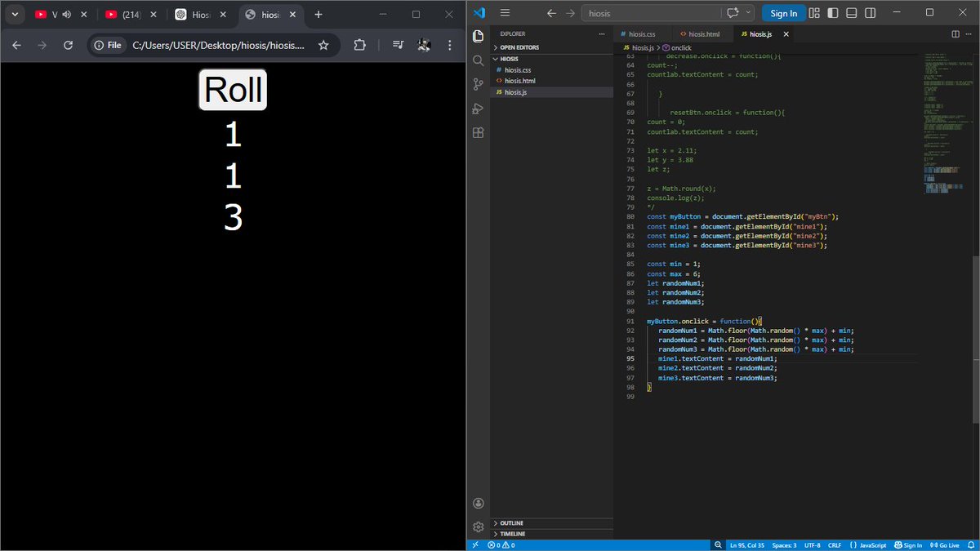The image size is (980, 551).
Task: Open hiosis.html in the Explorer file tree
Action: [520, 81]
